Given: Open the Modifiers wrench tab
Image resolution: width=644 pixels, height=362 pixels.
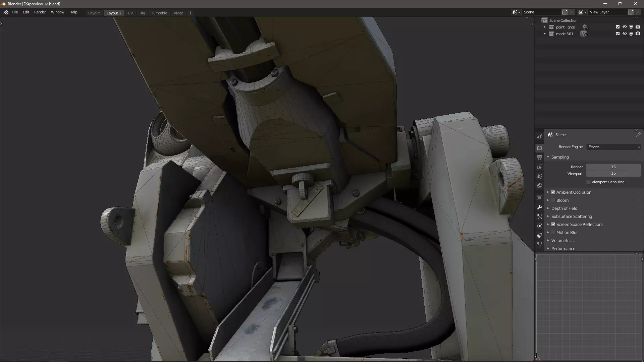Looking at the screenshot, I should click(540, 207).
